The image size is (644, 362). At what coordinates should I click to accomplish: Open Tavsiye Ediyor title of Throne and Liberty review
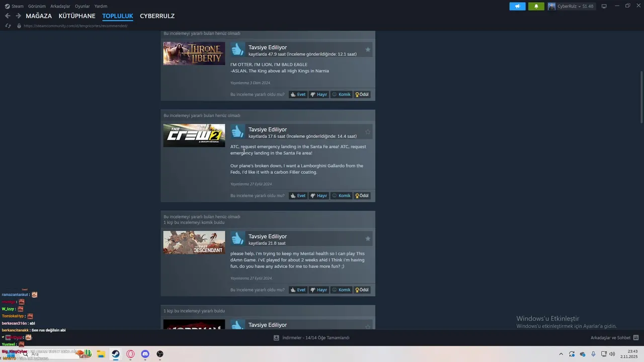tap(268, 47)
